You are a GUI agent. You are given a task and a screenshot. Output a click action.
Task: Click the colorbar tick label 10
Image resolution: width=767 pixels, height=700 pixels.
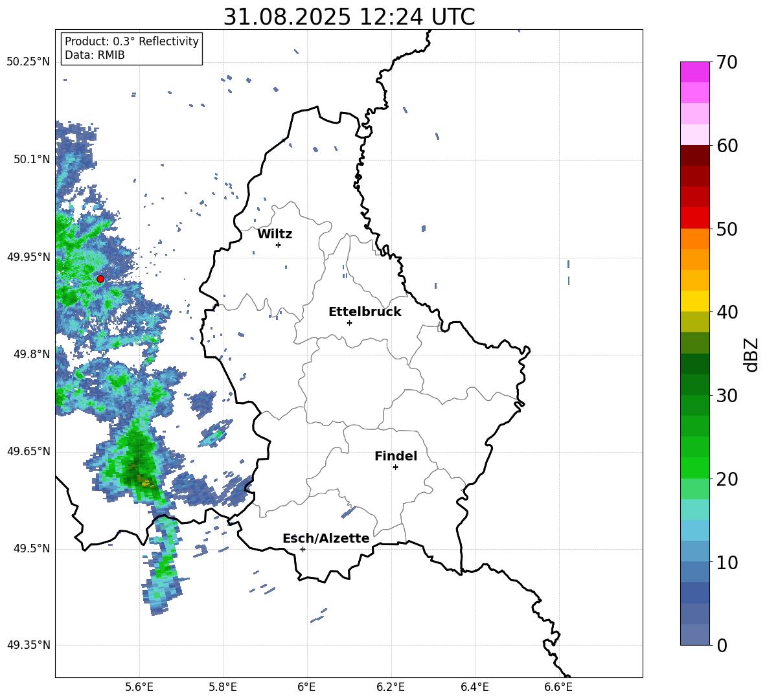click(x=727, y=562)
